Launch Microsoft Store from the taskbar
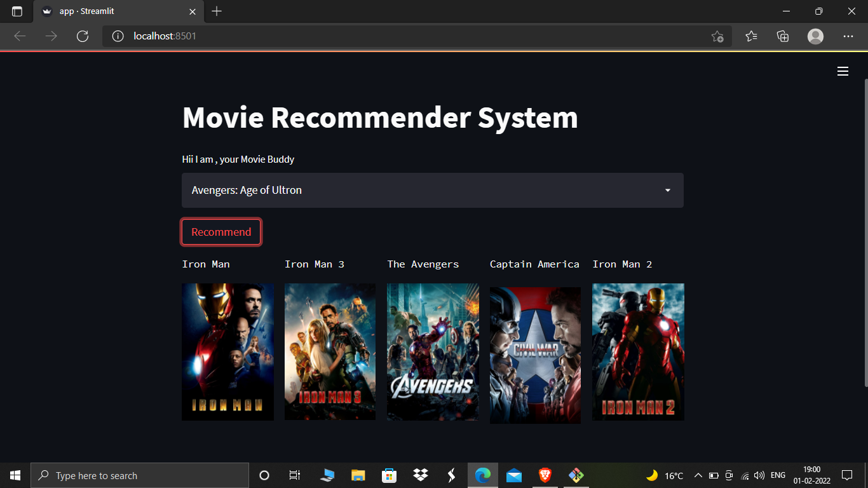 [x=389, y=475]
